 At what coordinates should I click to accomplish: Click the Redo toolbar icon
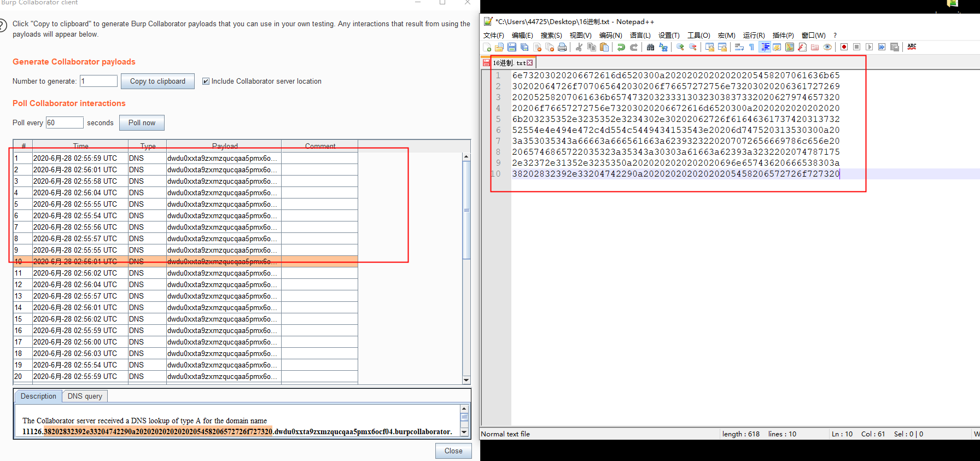point(634,47)
